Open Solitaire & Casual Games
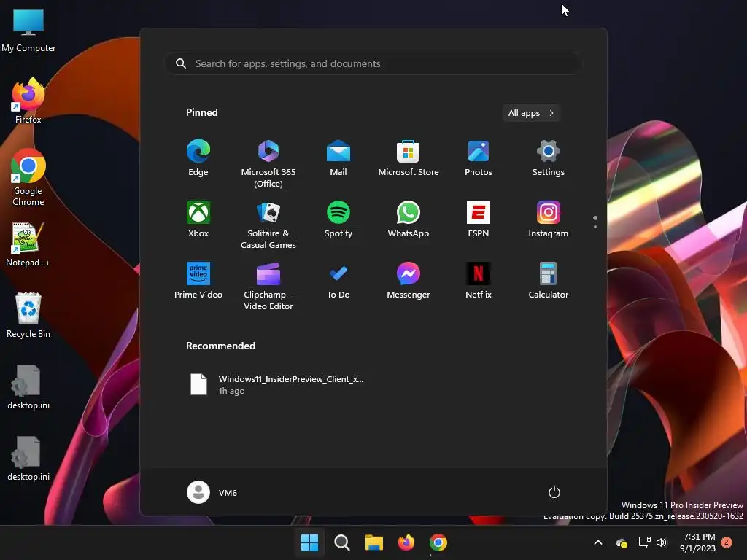The width and height of the screenshot is (747, 560). point(268,225)
